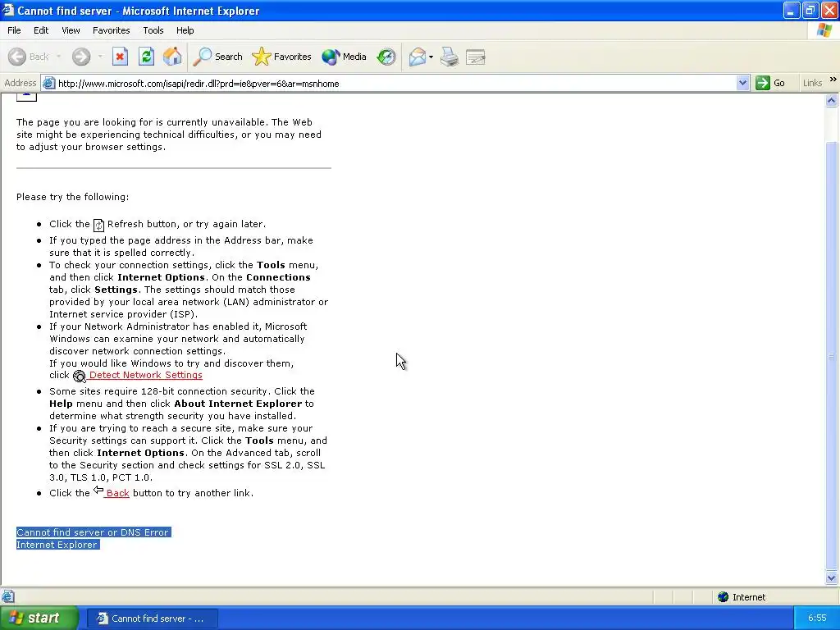Viewport: 840px width, 630px height.
Task: Click the inline back arrow icon
Action: coord(98,490)
